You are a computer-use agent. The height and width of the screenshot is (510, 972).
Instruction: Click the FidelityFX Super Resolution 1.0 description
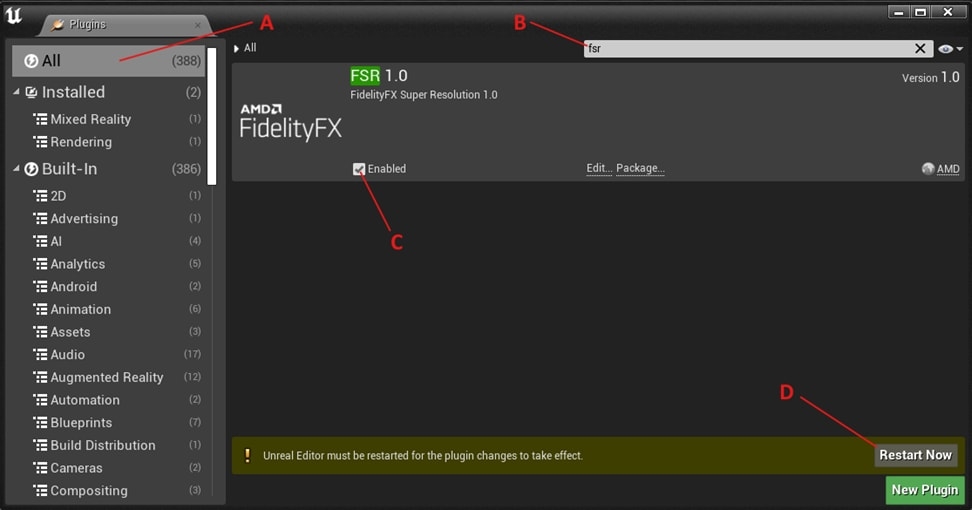point(424,95)
